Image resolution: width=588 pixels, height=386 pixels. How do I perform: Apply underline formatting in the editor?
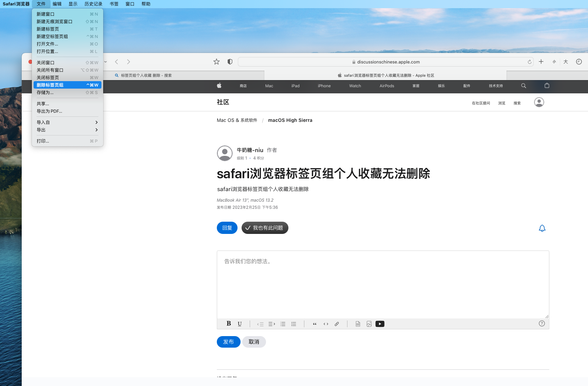pyautogui.click(x=240, y=324)
